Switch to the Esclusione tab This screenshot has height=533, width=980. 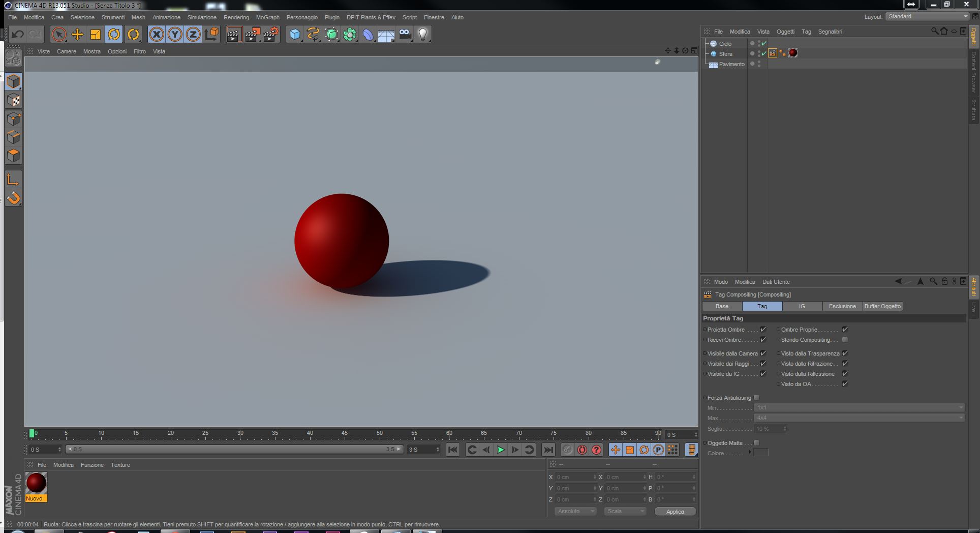842,306
